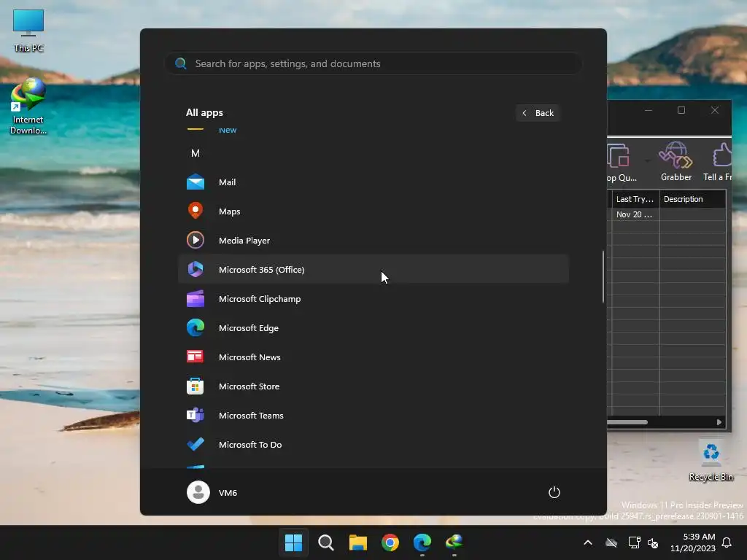Sort by Description column in IDM

[x=693, y=199]
